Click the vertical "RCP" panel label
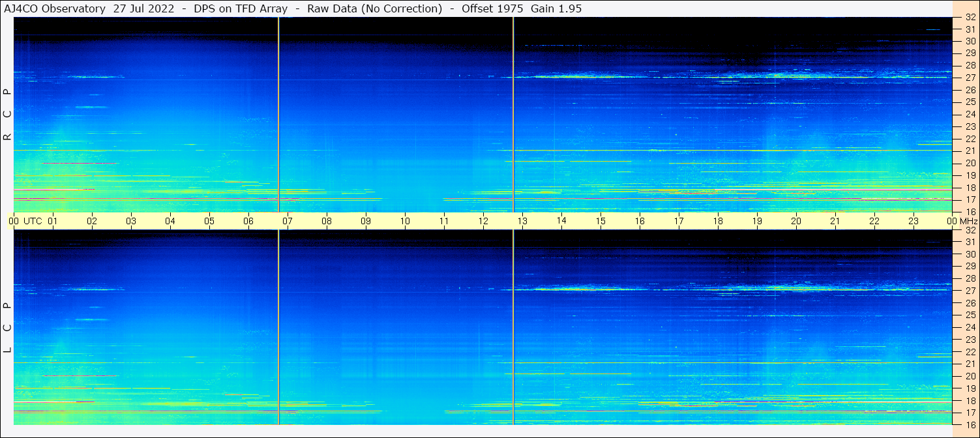 [7, 115]
